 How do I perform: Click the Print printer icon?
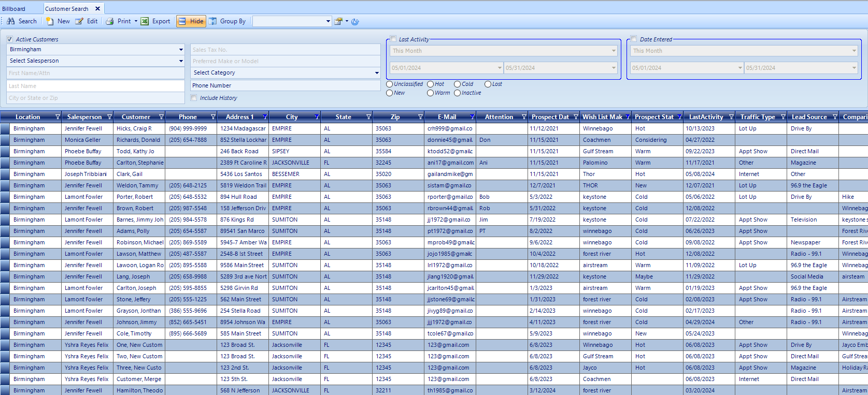pyautogui.click(x=110, y=21)
